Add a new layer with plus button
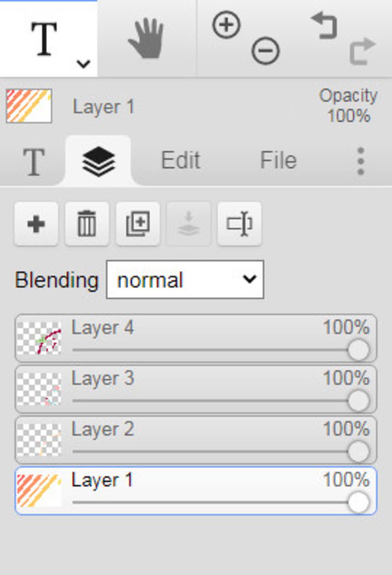 36,224
